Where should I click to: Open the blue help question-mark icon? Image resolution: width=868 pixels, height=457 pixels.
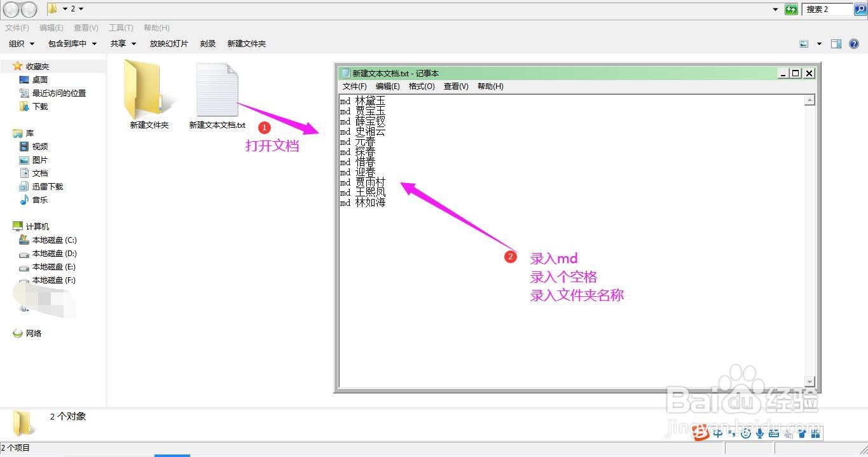(x=854, y=44)
